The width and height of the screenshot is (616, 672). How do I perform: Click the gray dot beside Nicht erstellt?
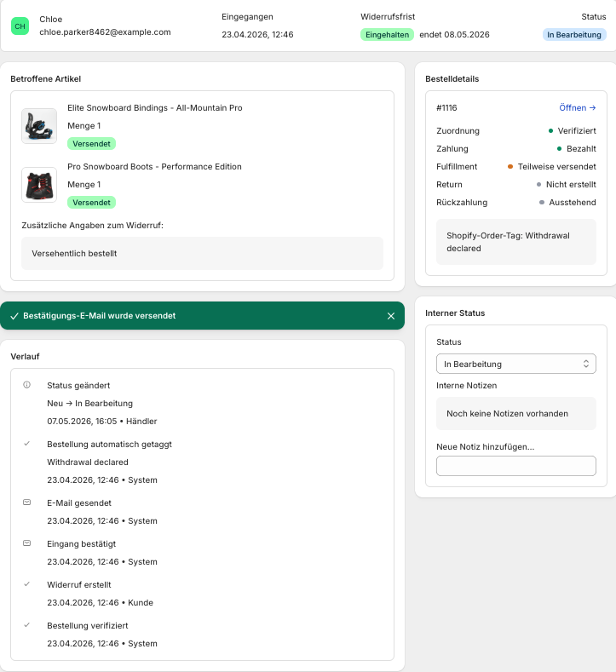(x=538, y=185)
